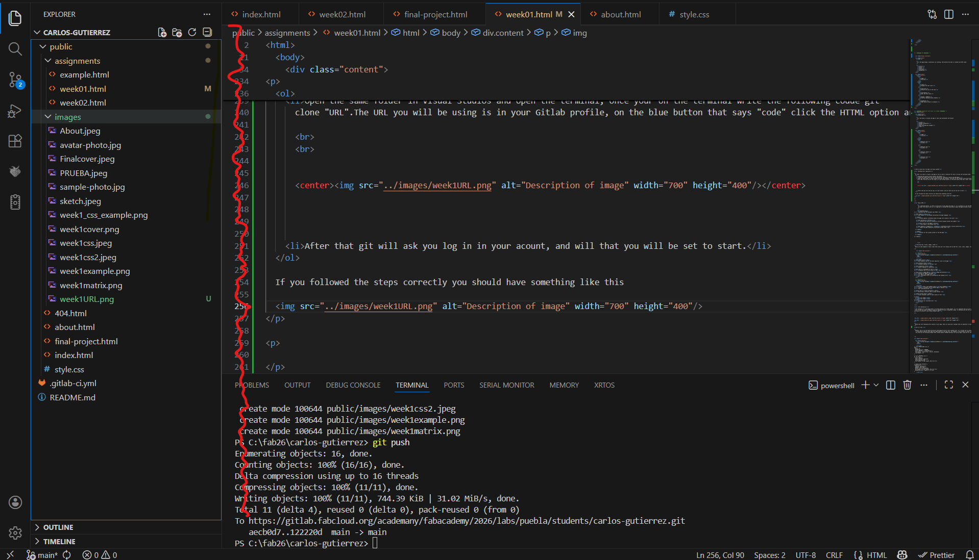Screen dimensions: 979x560
Task: Open changes compare icon in editor toolbar
Action: pyautogui.click(x=932, y=14)
